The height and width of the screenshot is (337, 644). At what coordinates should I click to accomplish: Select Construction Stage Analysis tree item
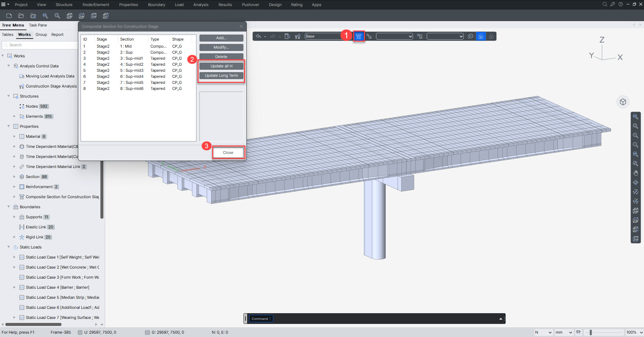coord(51,86)
